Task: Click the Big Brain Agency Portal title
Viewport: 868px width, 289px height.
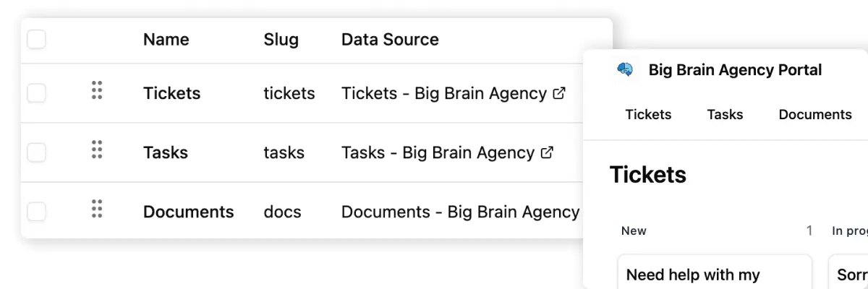Action: (x=735, y=70)
